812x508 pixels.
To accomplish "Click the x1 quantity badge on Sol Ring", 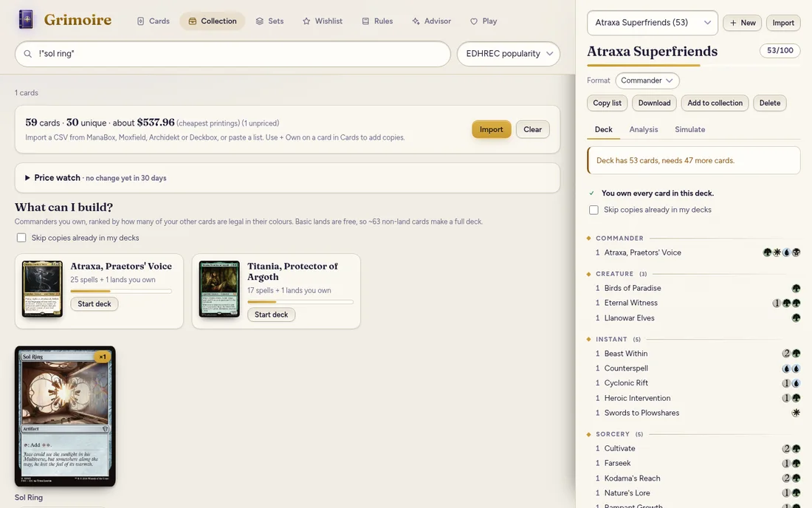I will [103, 357].
